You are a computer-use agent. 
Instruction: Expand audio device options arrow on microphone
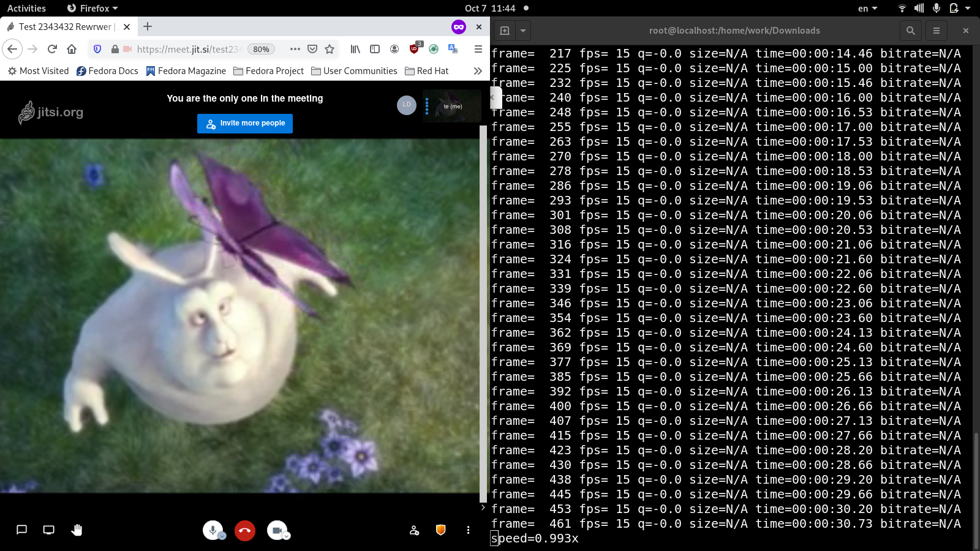(x=222, y=536)
